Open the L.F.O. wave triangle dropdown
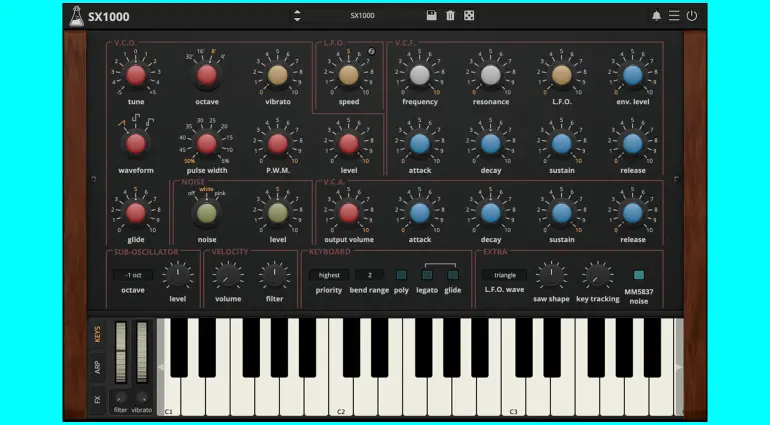The image size is (770, 425). [504, 275]
